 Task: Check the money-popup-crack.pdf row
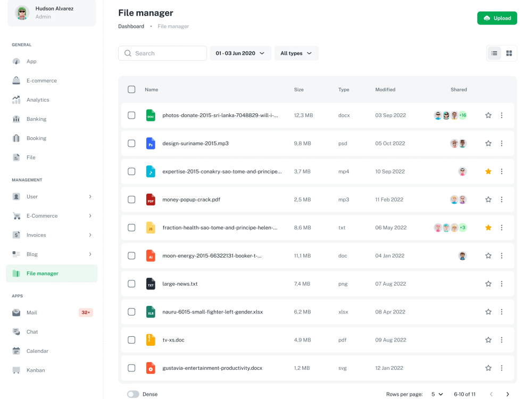[x=131, y=199]
